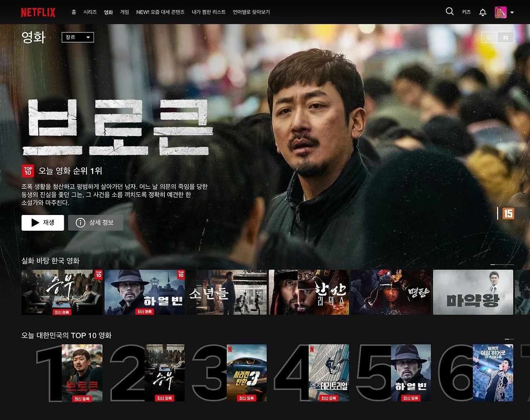This screenshot has height=420, width=530.
Task: Select rank 1 브로큰 poster in TOP 10
Action: 82,373
